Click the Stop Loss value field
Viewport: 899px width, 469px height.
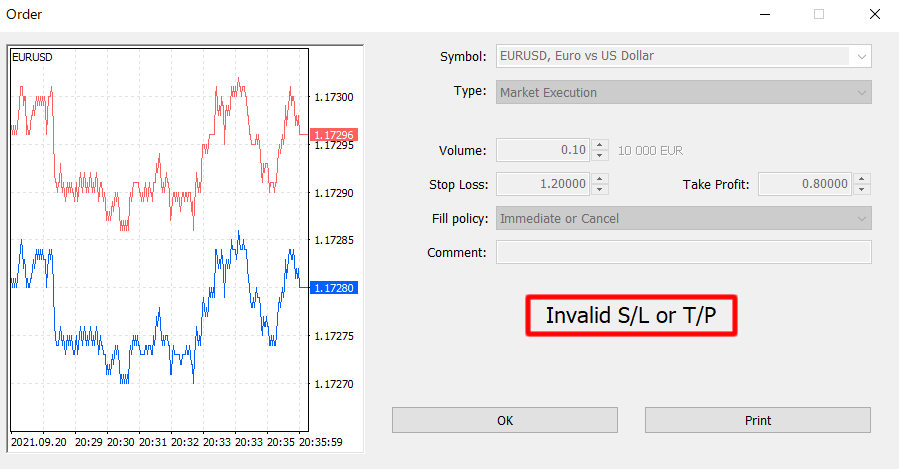coord(543,184)
